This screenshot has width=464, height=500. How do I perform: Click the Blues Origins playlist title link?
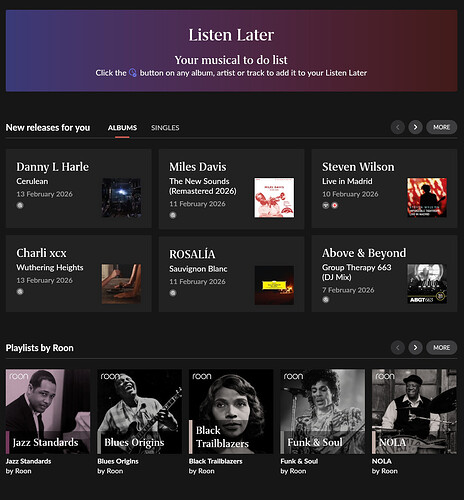pyautogui.click(x=118, y=461)
